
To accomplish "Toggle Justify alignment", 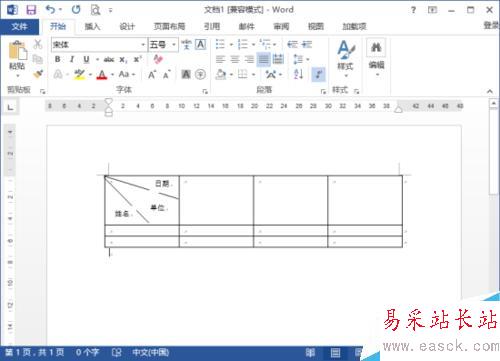I will click(263, 59).
